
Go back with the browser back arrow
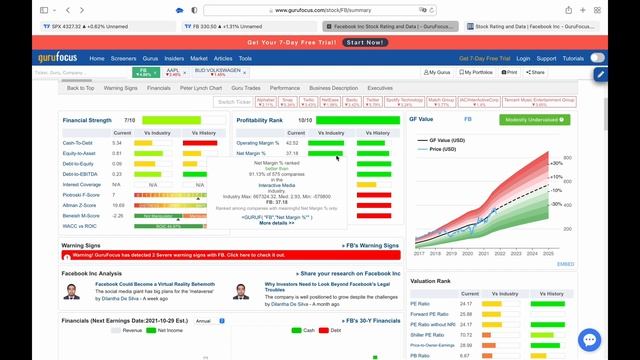tap(68, 10)
